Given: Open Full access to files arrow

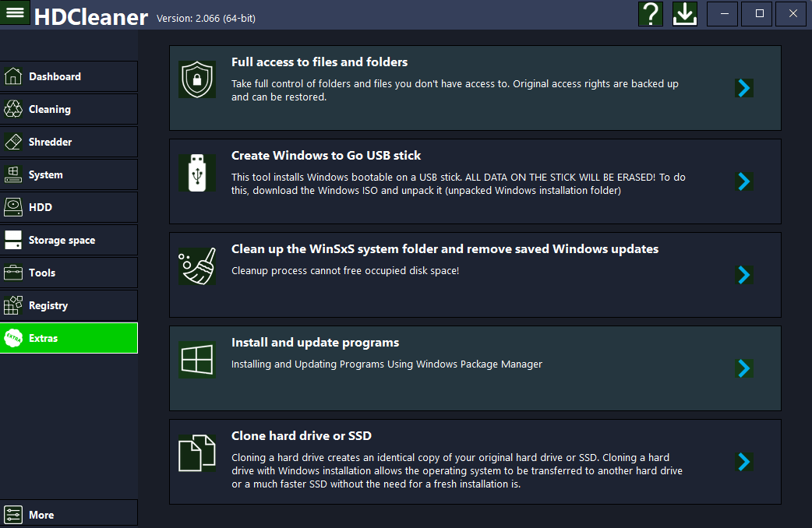Looking at the screenshot, I should click(743, 88).
